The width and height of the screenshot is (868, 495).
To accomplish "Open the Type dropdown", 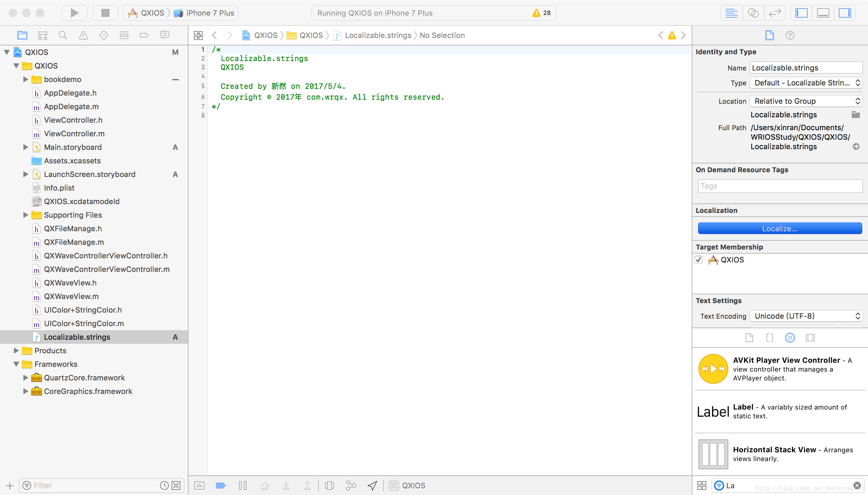I will pos(806,83).
